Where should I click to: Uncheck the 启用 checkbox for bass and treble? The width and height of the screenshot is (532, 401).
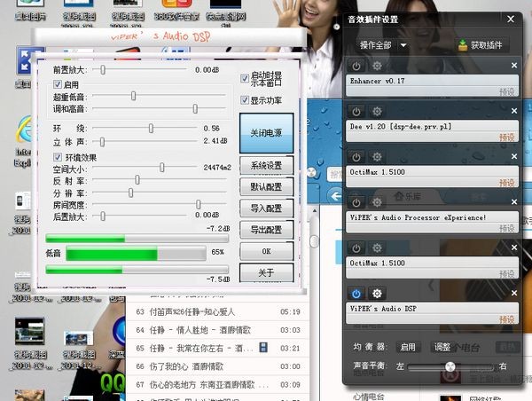click(58, 83)
